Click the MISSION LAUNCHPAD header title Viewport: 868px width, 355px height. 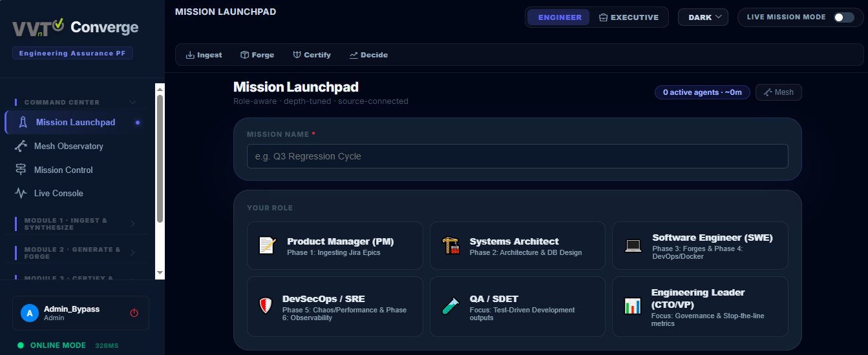click(x=225, y=12)
